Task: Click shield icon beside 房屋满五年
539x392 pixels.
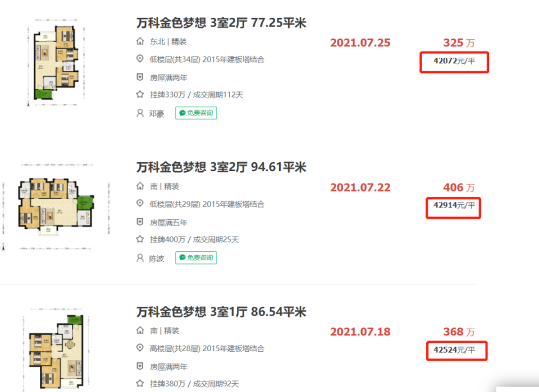Action: click(x=140, y=222)
